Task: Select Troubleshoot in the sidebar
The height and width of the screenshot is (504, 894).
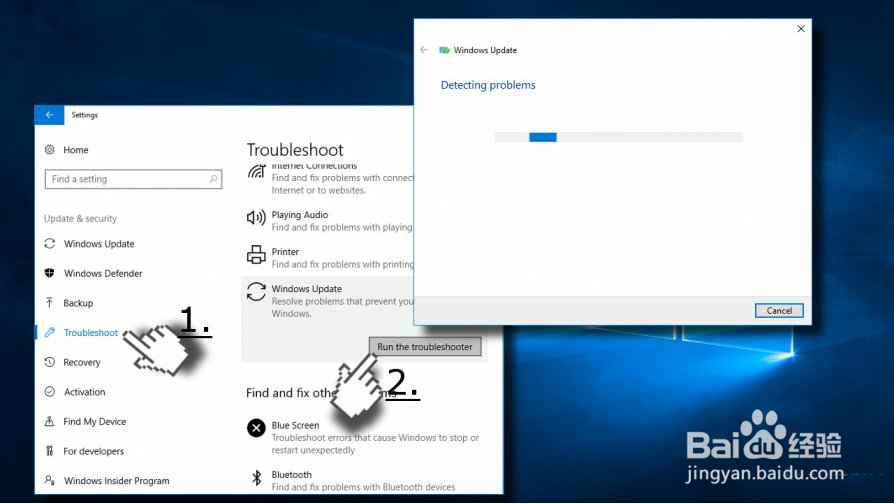Action: click(x=91, y=332)
